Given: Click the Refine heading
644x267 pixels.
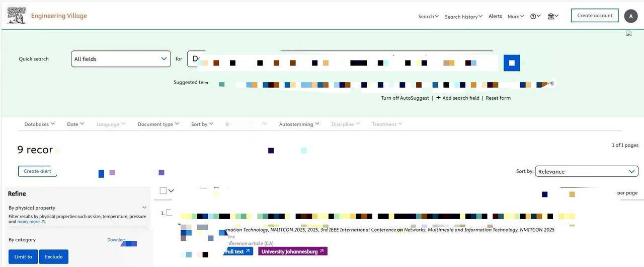Looking at the screenshot, I should coord(17,193).
